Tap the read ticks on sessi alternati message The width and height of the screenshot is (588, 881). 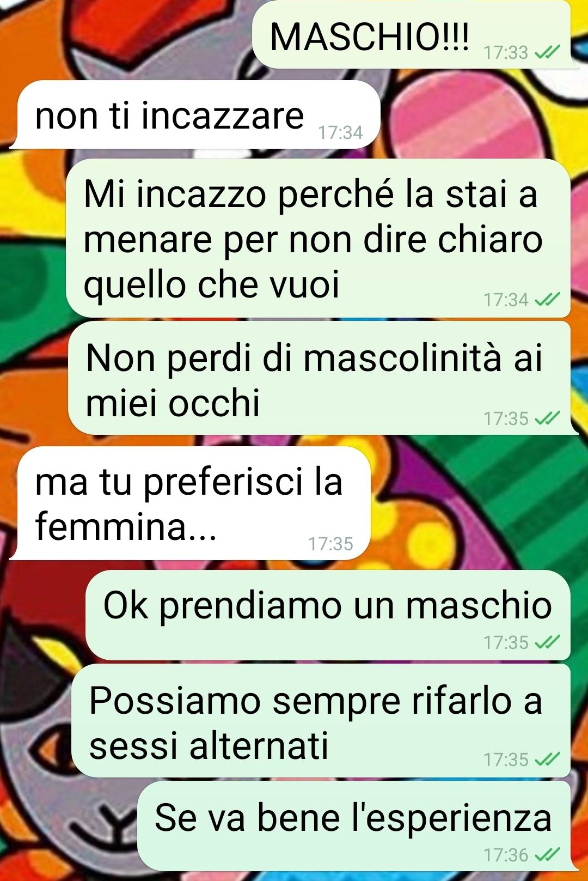547,759
